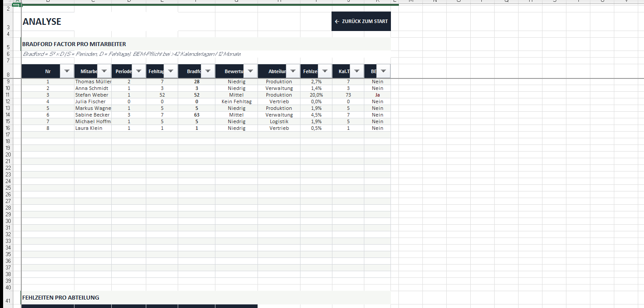Open the BEM column filter dropdown
Viewport: 644px width, 308px height.
pos(383,71)
